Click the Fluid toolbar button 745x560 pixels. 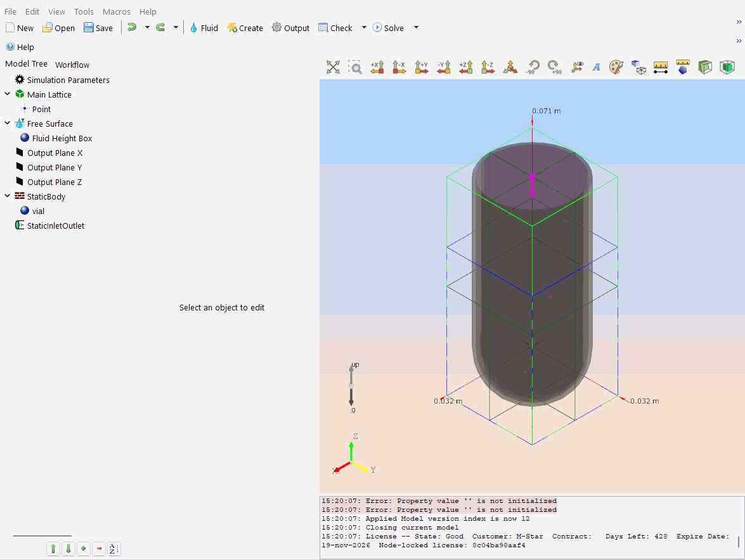click(203, 28)
